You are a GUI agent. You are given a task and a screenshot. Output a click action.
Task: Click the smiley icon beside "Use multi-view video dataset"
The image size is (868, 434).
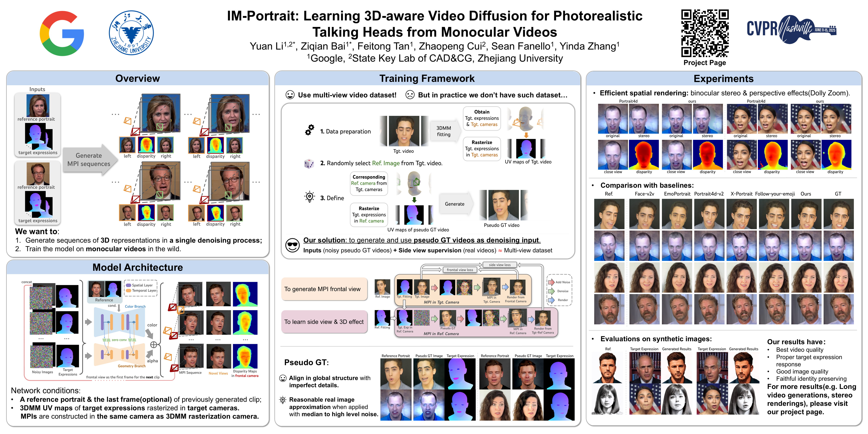point(290,95)
